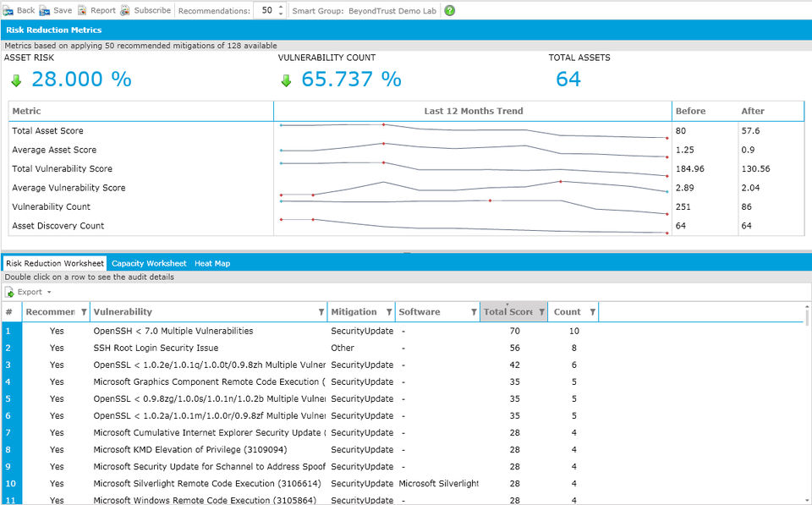Click the Report document icon
The height and width of the screenshot is (505, 812).
[x=82, y=10]
